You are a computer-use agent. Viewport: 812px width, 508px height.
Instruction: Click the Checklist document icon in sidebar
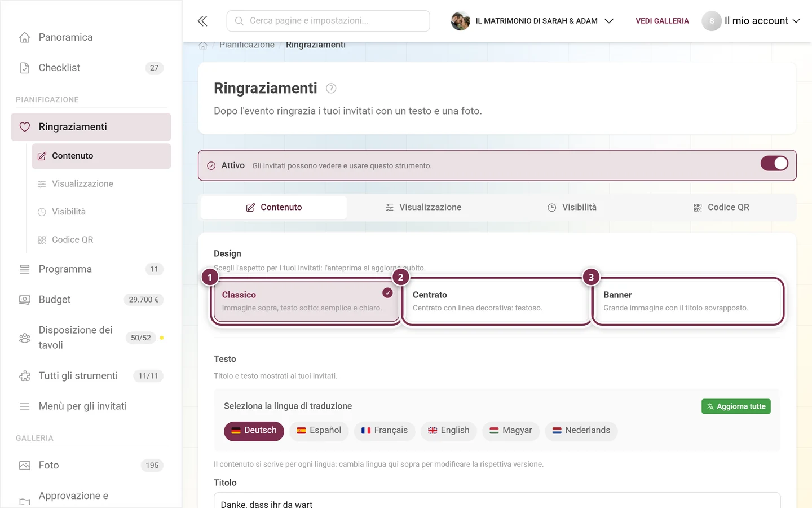[x=25, y=68]
